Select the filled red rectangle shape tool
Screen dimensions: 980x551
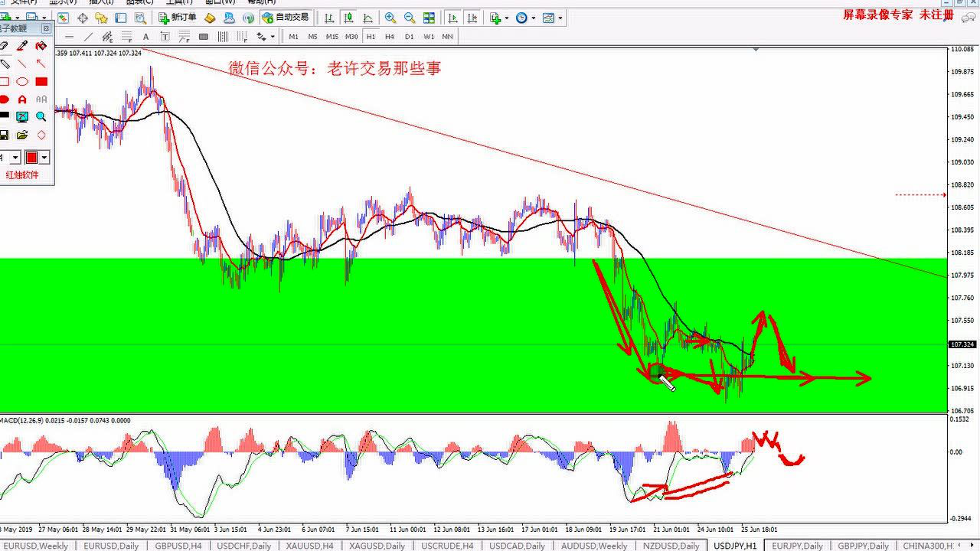[41, 82]
